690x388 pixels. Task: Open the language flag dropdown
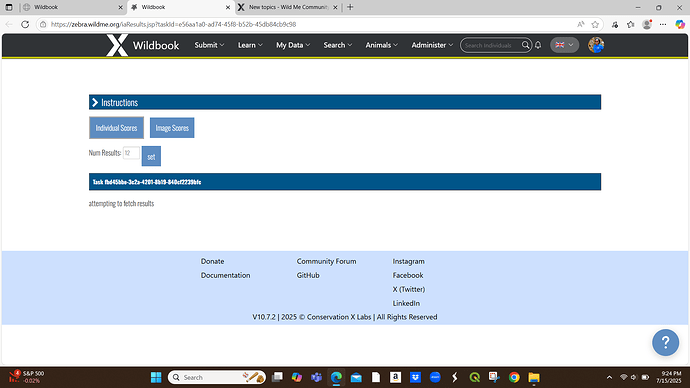pyautogui.click(x=564, y=45)
